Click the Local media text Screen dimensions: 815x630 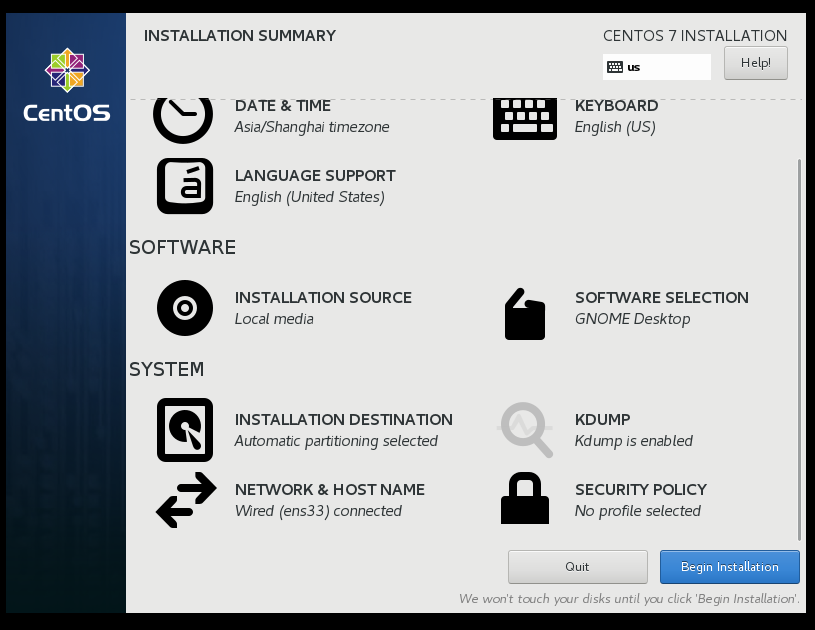274,319
